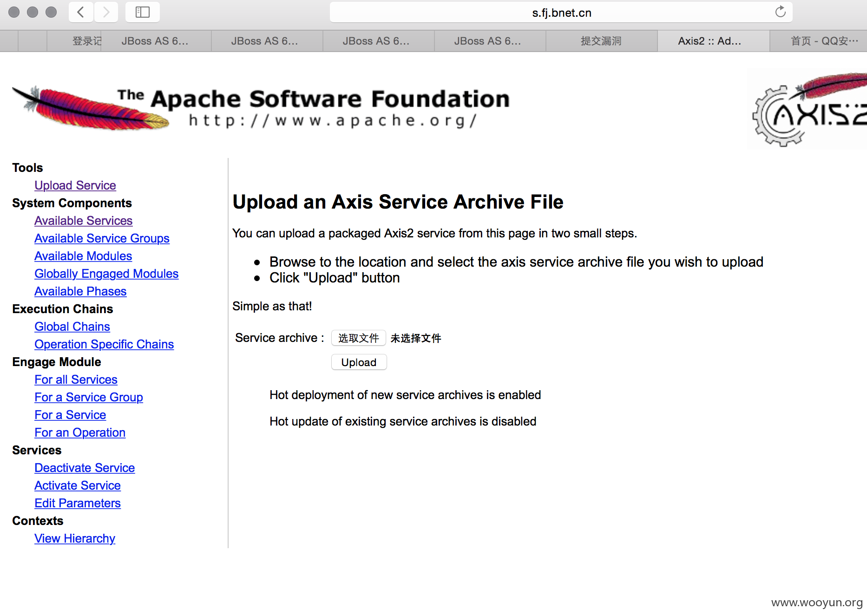Click the 选取文件 choose file button
This screenshot has width=867, height=616.
tap(358, 338)
